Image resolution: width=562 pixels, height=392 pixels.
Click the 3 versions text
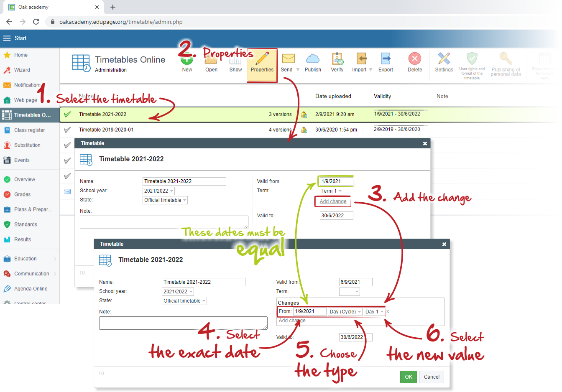coord(280,115)
